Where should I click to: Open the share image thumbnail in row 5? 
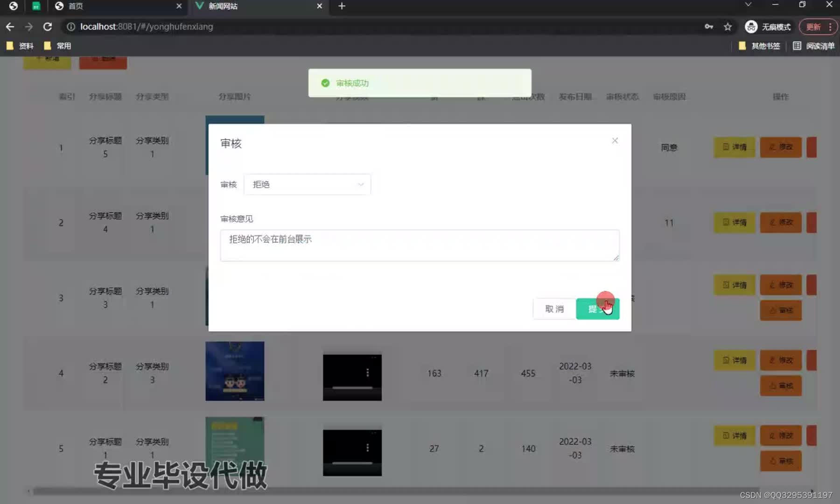235,446
